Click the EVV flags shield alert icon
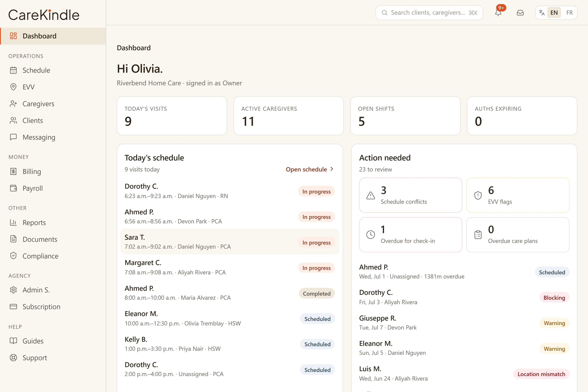This screenshot has height=392, width=588. pyautogui.click(x=478, y=195)
